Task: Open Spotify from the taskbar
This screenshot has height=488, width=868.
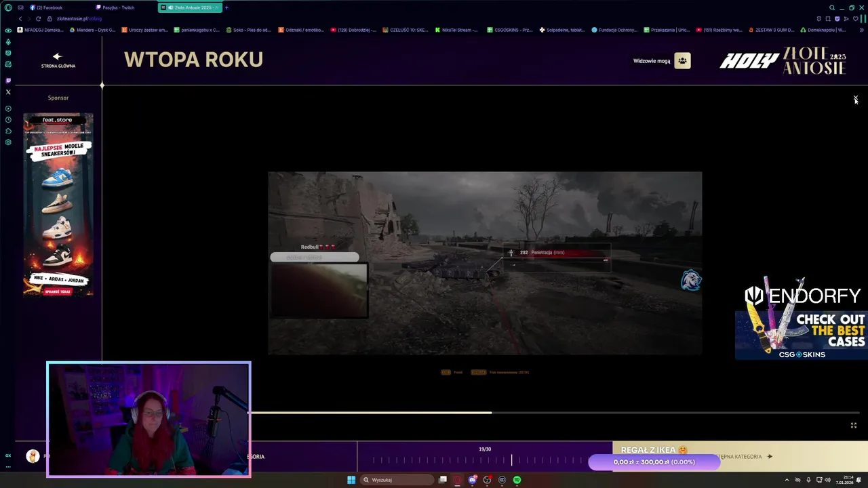Action: click(517, 480)
